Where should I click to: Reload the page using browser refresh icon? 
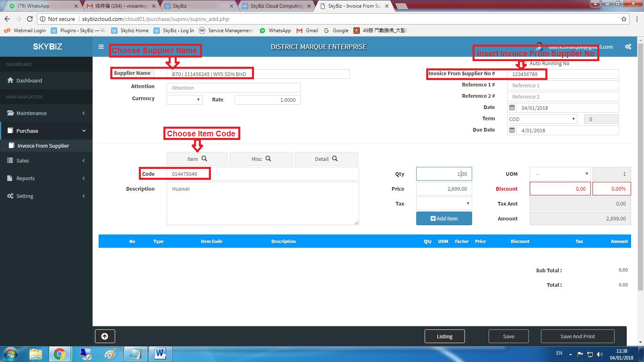pyautogui.click(x=30, y=19)
